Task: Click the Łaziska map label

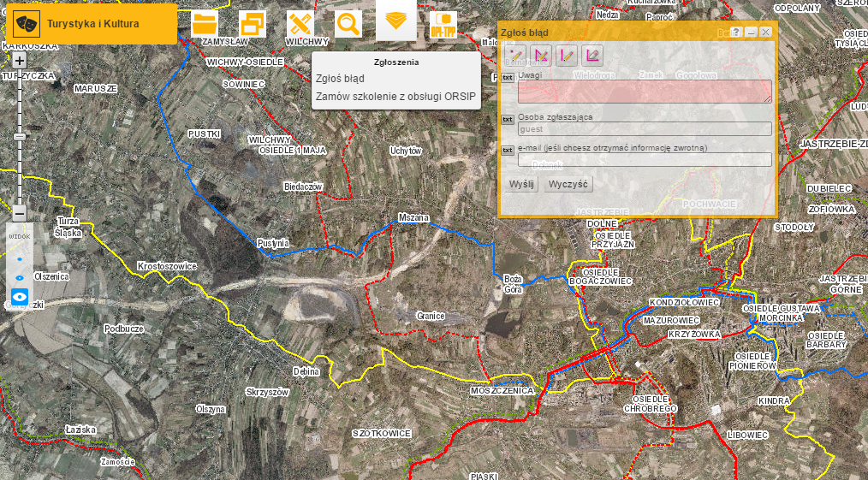Action: click(80, 430)
